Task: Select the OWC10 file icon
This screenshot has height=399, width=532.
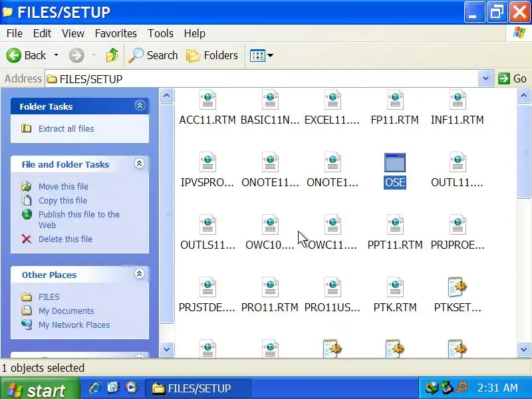Action: tap(270, 225)
